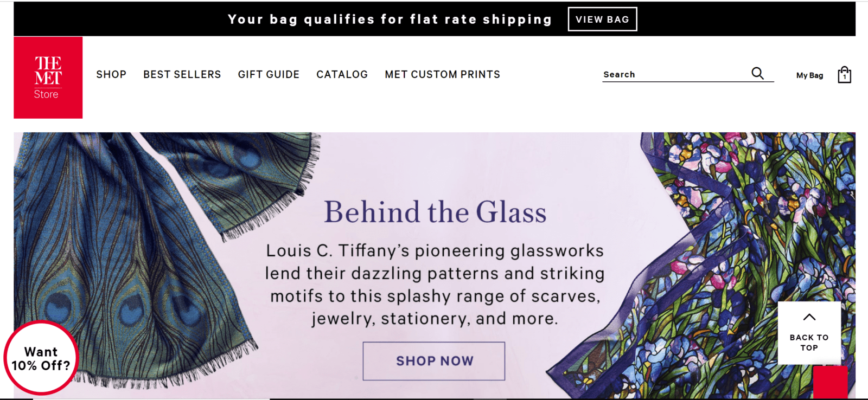
Task: Click the My Bag link
Action: (x=809, y=75)
